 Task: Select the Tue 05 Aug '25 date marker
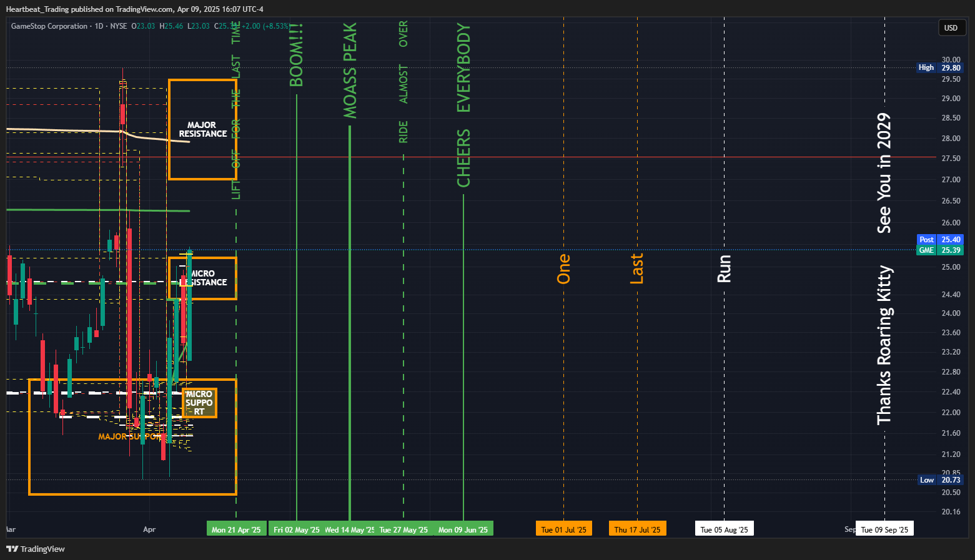coord(725,529)
